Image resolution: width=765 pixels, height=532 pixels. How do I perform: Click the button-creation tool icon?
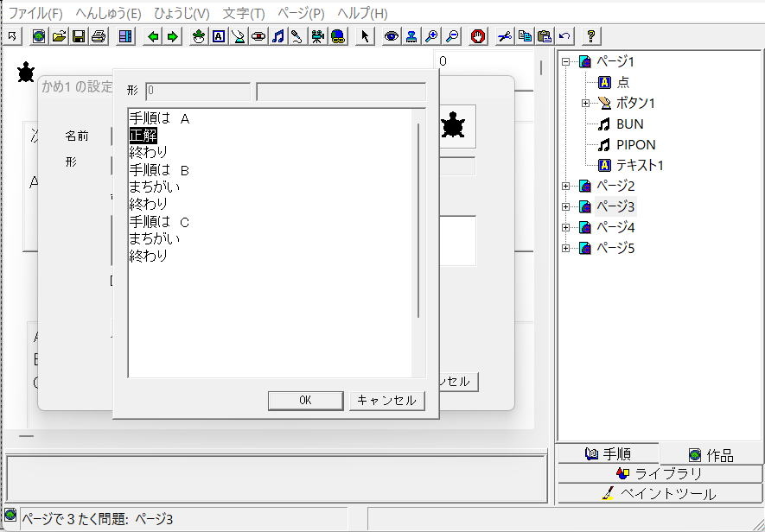[239, 36]
